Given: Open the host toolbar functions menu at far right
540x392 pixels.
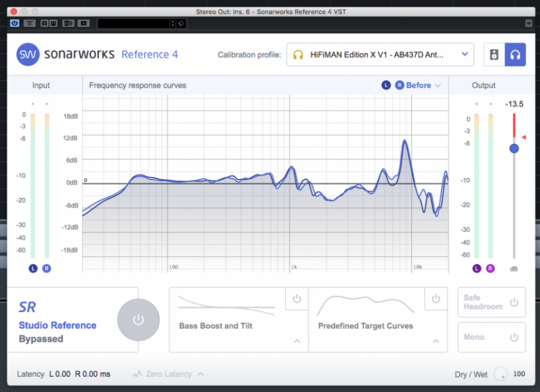Looking at the screenshot, I should pos(529,24).
